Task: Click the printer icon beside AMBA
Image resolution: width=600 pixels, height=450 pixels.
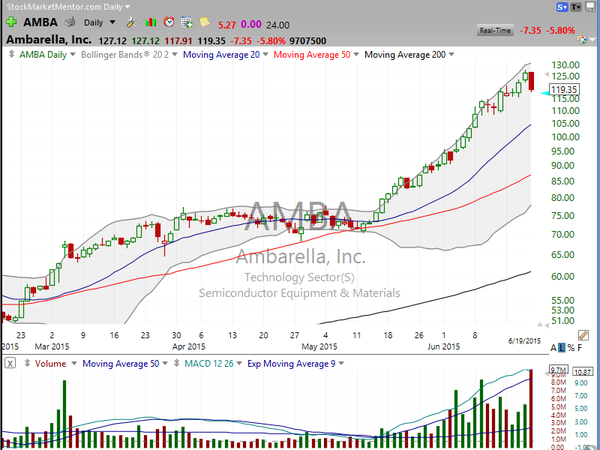Action: 70,22
